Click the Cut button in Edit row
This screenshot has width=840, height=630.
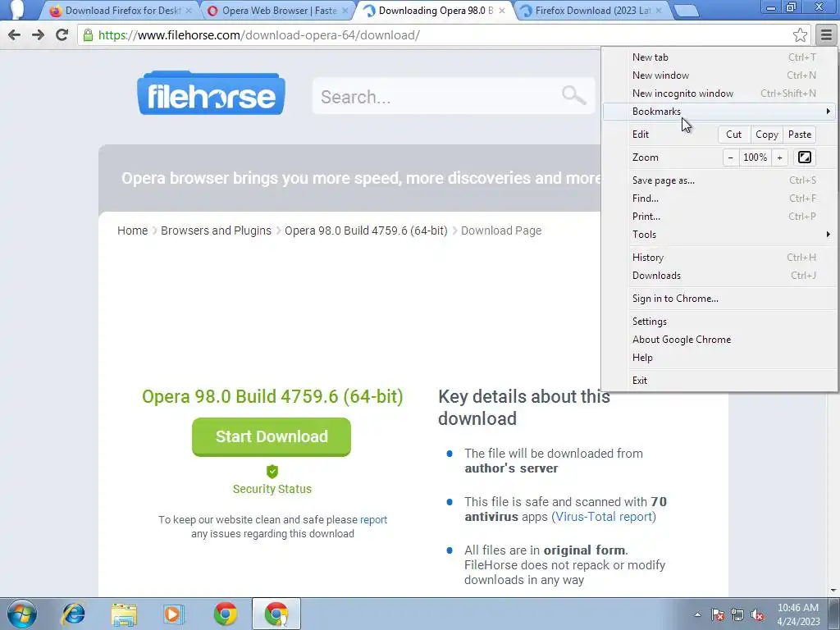pyautogui.click(x=734, y=135)
